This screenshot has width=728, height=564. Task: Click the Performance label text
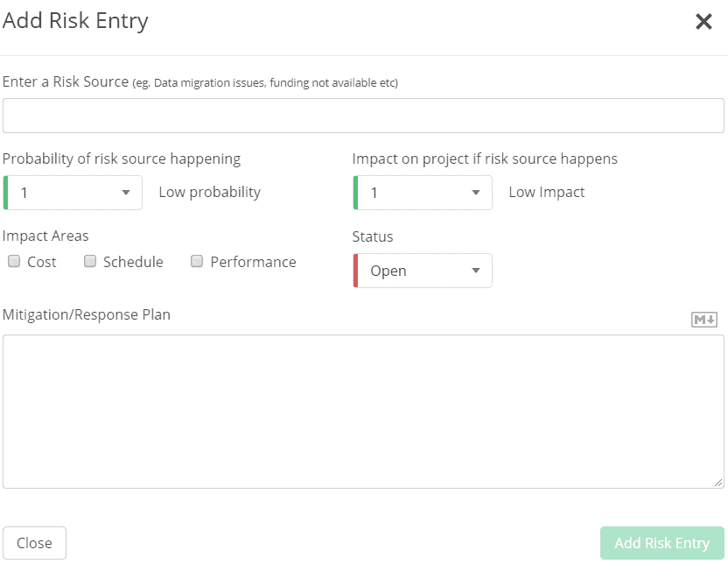[x=254, y=262]
